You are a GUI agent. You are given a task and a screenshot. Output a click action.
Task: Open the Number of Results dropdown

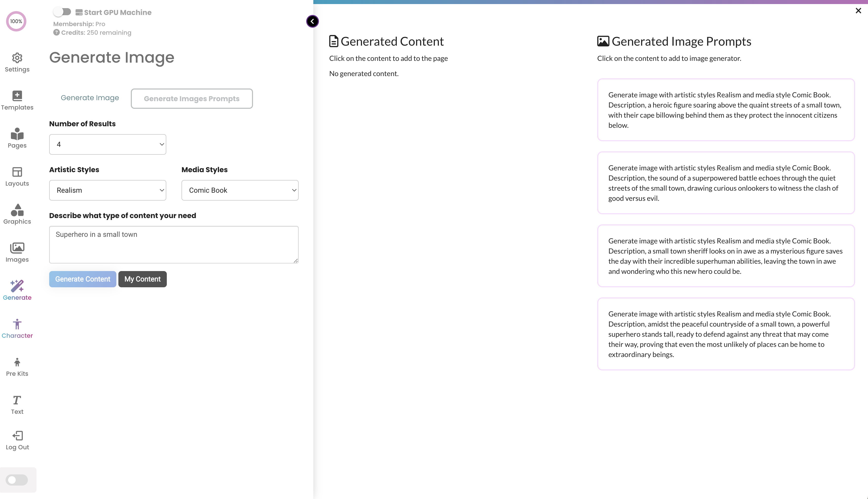click(x=107, y=144)
